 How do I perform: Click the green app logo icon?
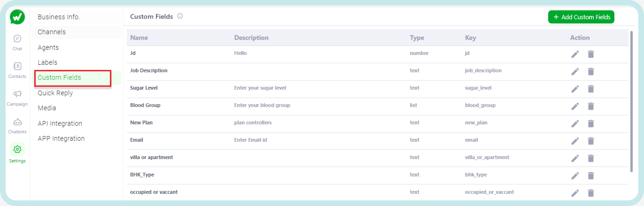[17, 17]
